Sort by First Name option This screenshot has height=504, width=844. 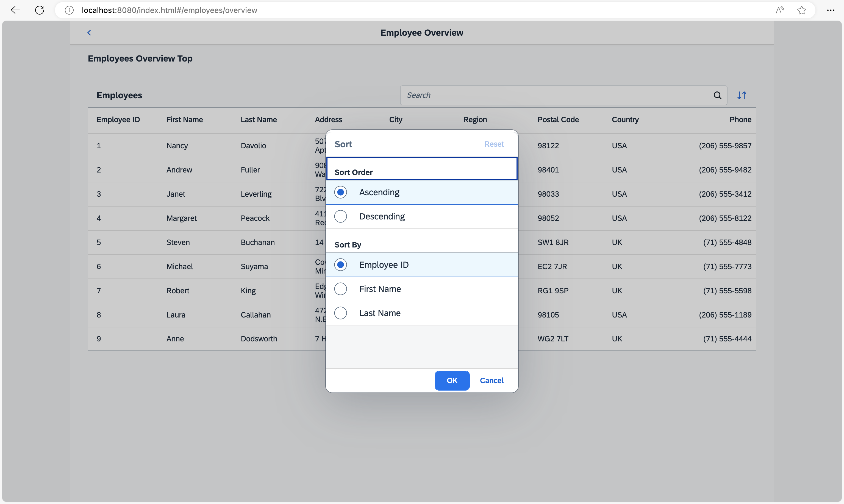coord(422,289)
